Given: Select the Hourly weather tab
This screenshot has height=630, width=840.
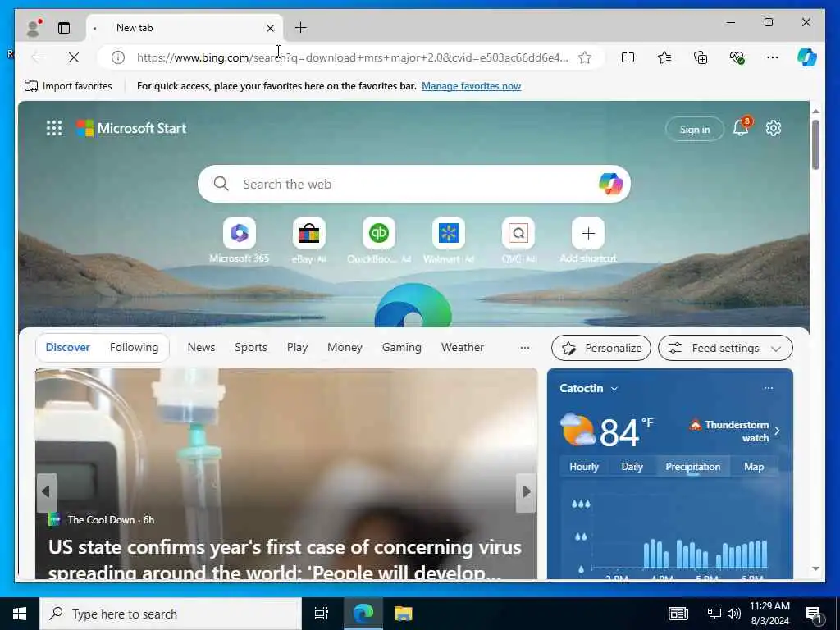Looking at the screenshot, I should [x=584, y=467].
